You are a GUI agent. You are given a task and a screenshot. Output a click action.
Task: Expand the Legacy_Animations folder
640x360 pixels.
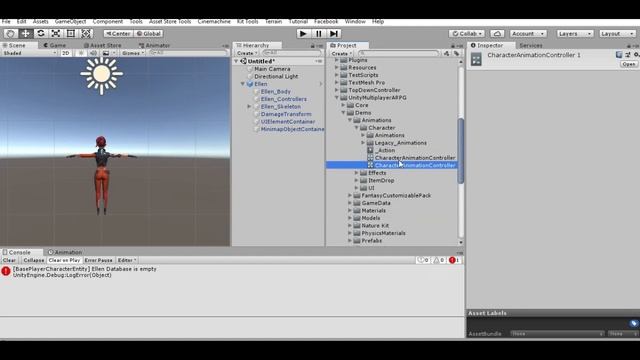363,143
